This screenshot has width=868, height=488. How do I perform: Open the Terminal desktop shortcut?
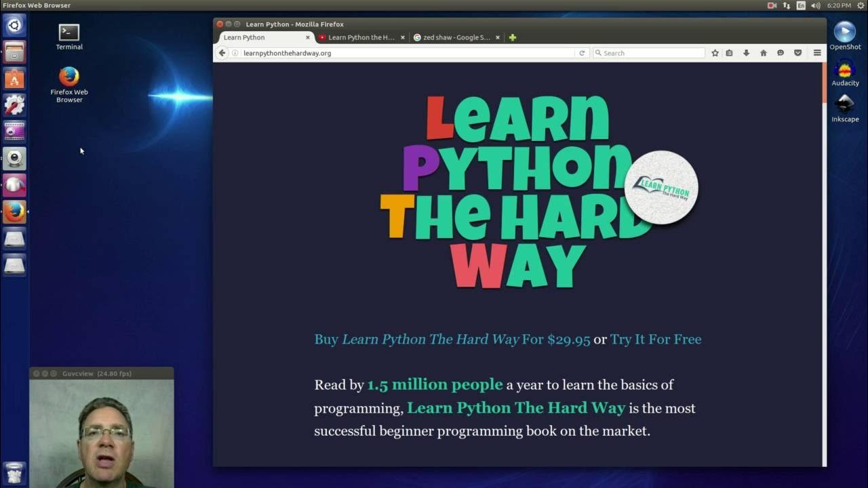click(x=69, y=37)
